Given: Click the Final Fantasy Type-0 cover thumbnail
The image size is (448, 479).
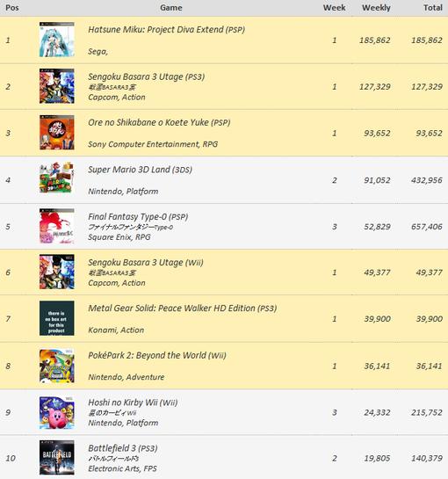Looking at the screenshot, I should tap(57, 226).
